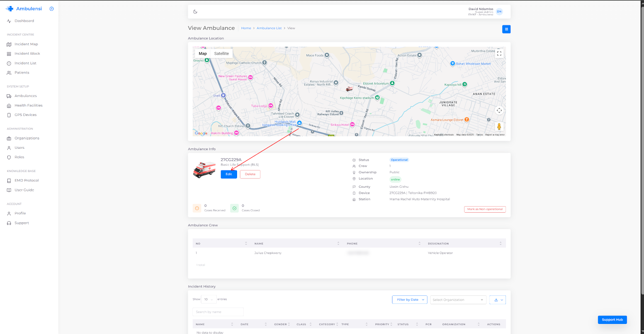644x334 pixels.
Task: Click the map recenter location icon
Action: [x=499, y=111]
